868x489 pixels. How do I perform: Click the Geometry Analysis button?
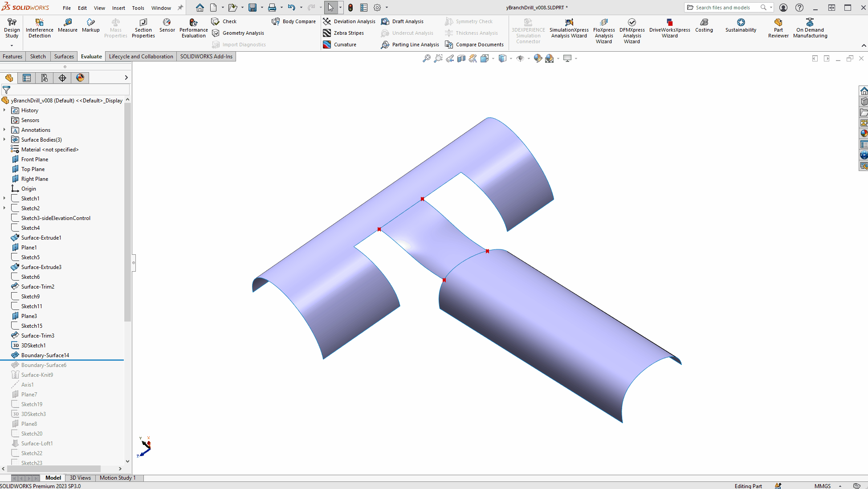(238, 33)
